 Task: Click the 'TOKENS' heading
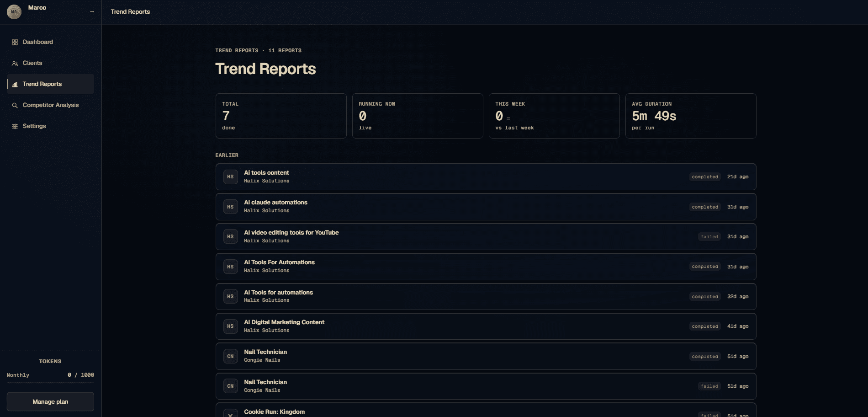[50, 361]
